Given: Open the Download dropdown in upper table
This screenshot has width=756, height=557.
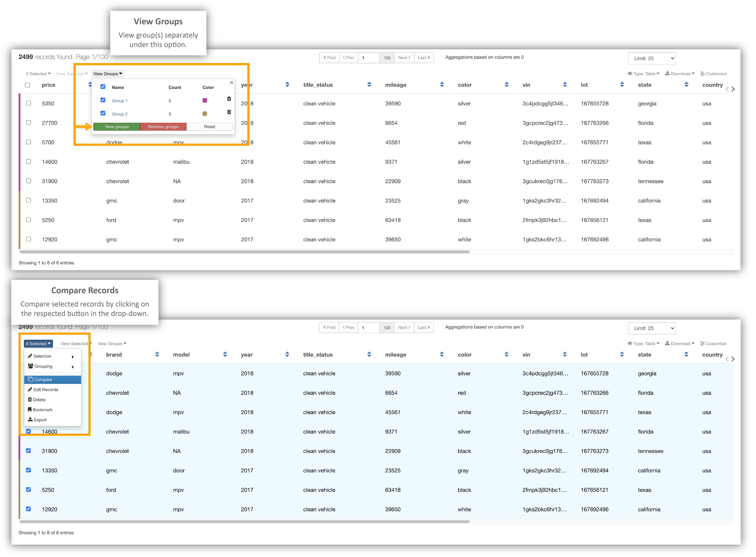Looking at the screenshot, I should pyautogui.click(x=680, y=74).
